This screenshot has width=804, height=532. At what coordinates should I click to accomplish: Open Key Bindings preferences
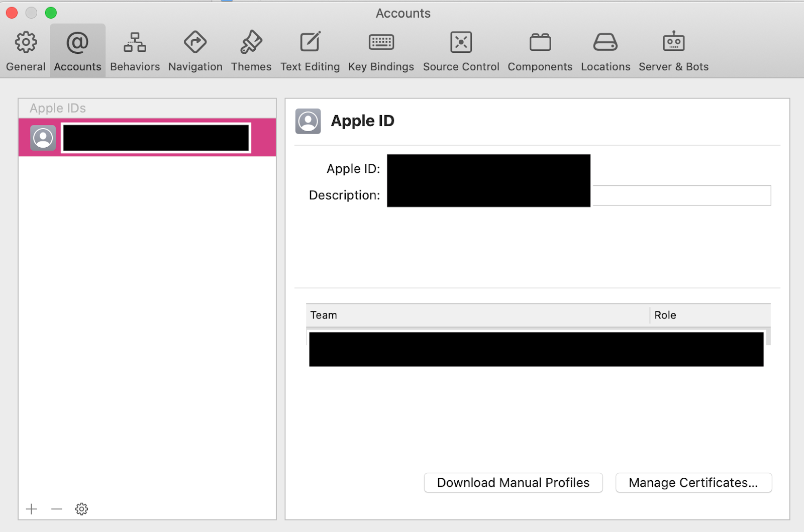[381, 51]
